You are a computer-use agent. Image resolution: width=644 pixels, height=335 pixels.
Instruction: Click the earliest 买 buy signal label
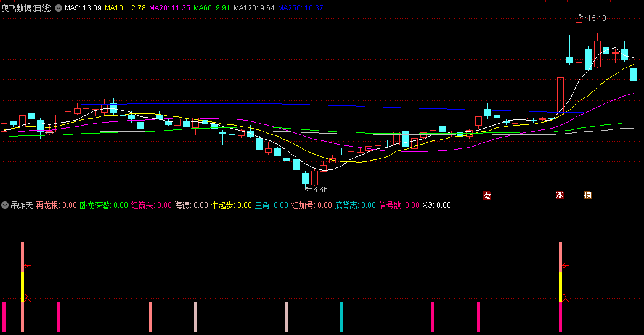(x=27, y=265)
